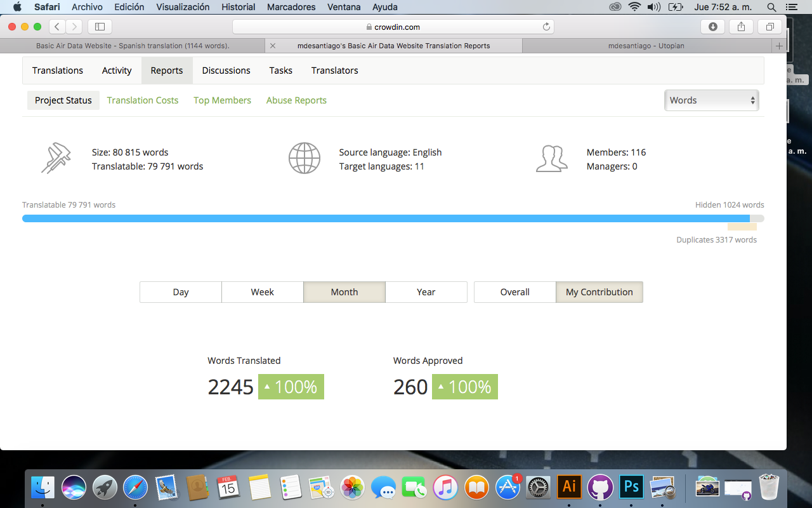The width and height of the screenshot is (812, 508).
Task: Click the Safari share button
Action: pyautogui.click(x=741, y=27)
